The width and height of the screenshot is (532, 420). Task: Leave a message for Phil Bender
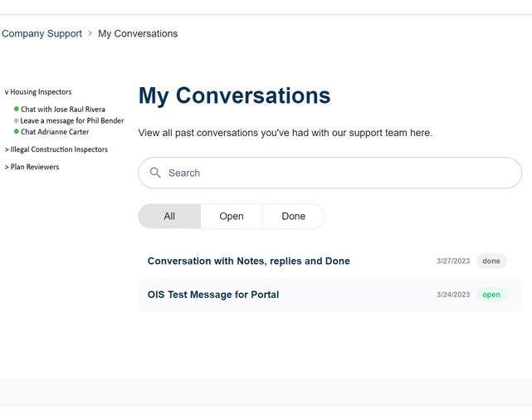(x=72, y=120)
